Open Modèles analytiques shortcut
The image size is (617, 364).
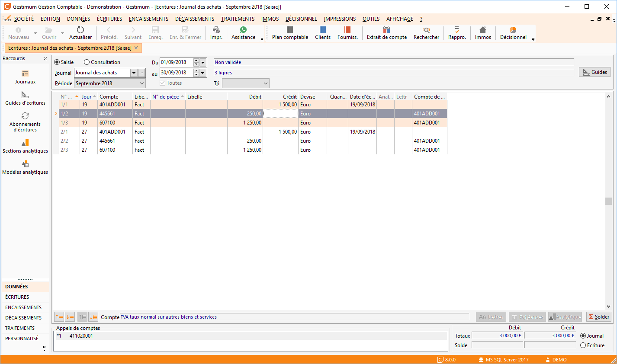click(25, 167)
